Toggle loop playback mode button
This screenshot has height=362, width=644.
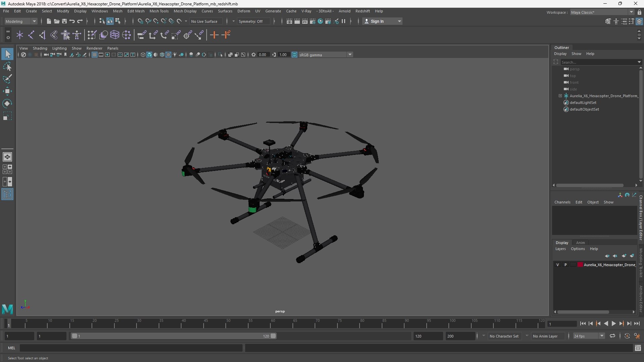[x=612, y=336]
